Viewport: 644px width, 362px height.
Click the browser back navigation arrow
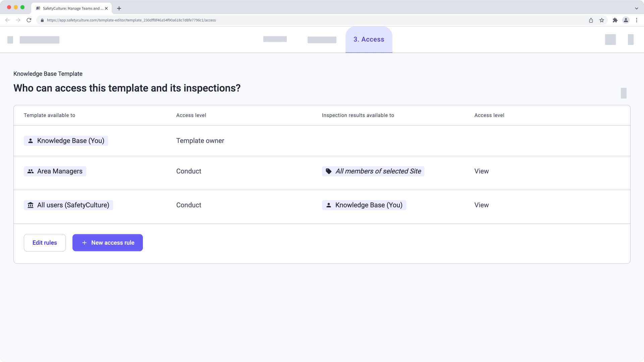coord(9,20)
